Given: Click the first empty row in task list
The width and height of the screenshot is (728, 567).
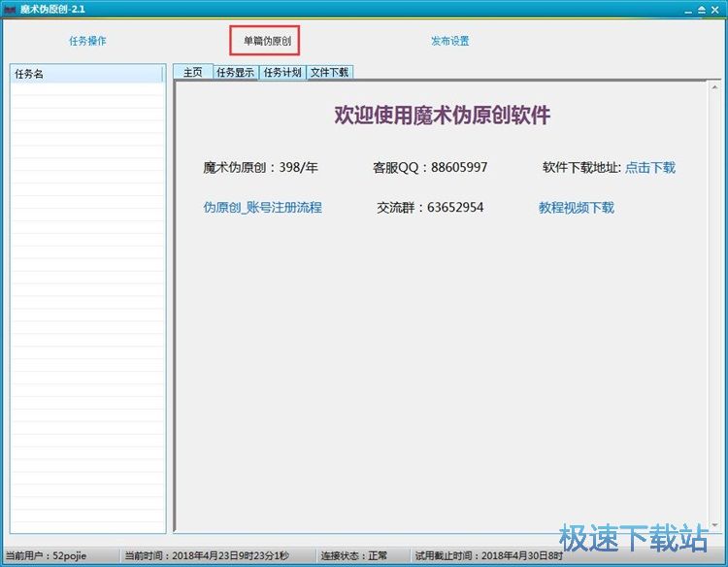Looking at the screenshot, I should click(87, 89).
